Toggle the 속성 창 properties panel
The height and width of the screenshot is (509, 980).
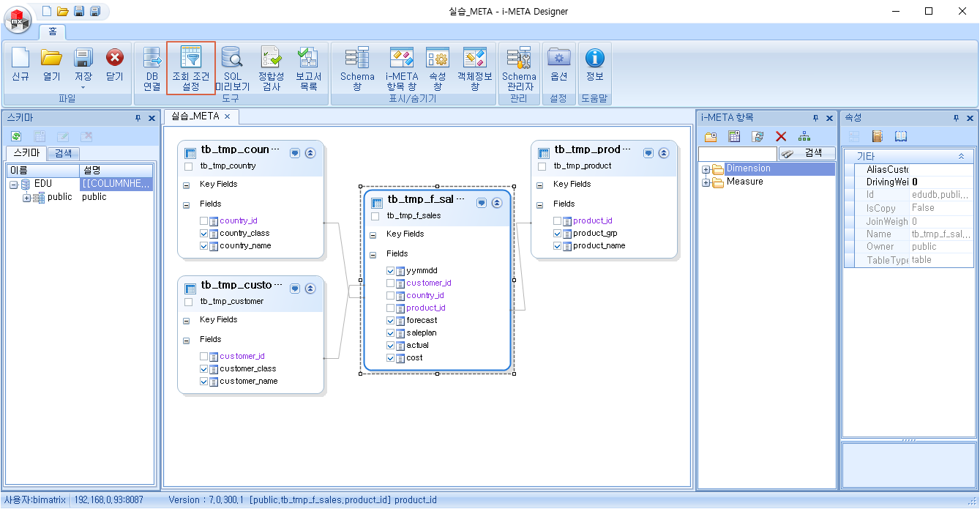pos(438,68)
